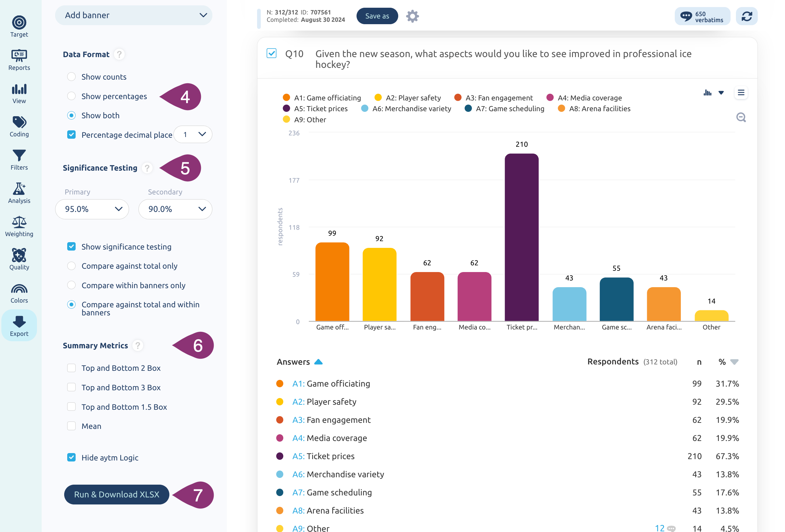The width and height of the screenshot is (785, 532).
Task: Uncheck Show significance testing checkbox
Action: pos(71,247)
